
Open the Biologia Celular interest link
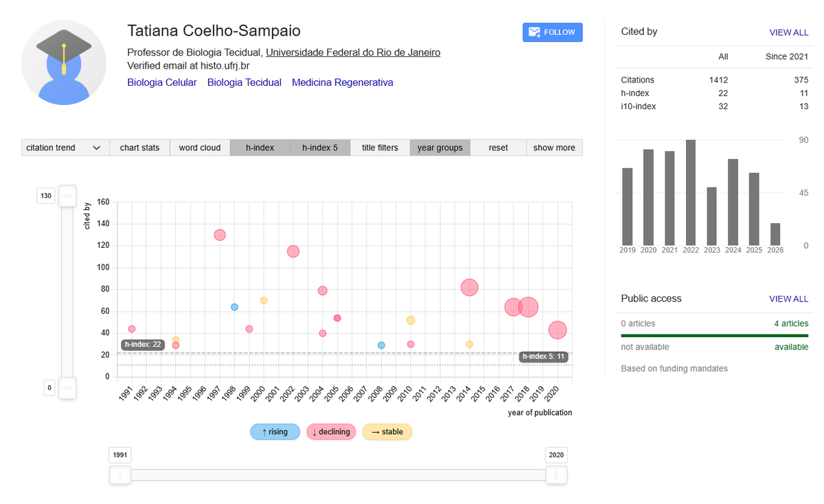(x=162, y=82)
